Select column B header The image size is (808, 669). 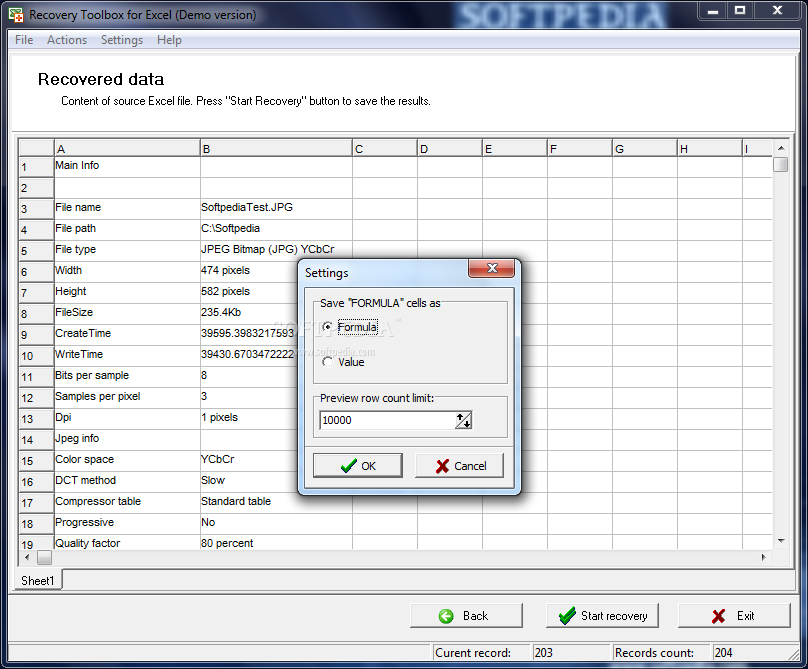tap(276, 148)
